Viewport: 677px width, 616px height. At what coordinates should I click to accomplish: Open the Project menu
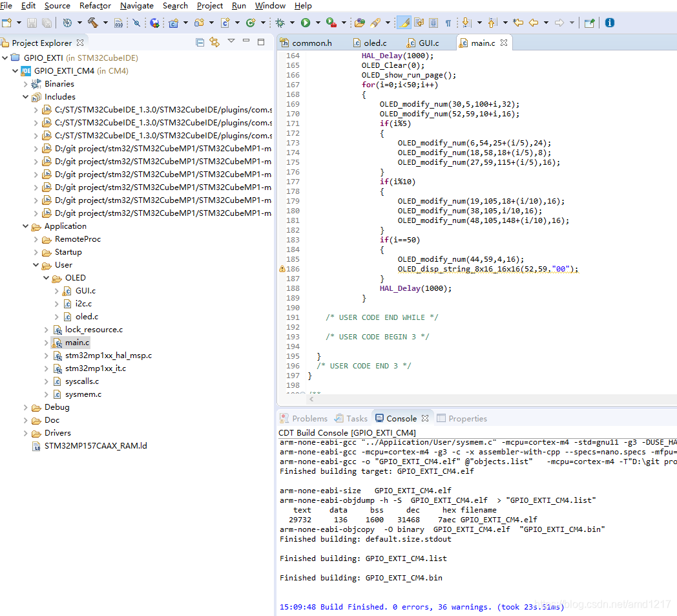210,6
